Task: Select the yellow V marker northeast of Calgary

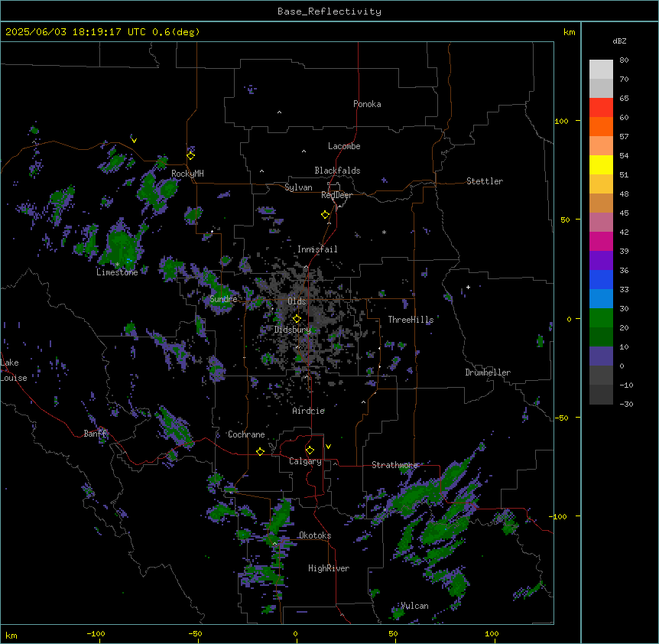Action: 328,447
